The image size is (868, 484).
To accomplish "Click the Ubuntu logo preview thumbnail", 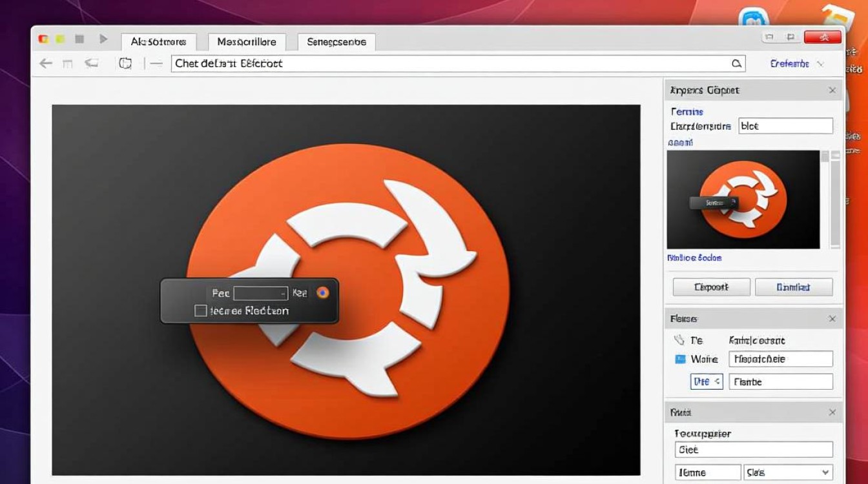I will click(x=743, y=200).
